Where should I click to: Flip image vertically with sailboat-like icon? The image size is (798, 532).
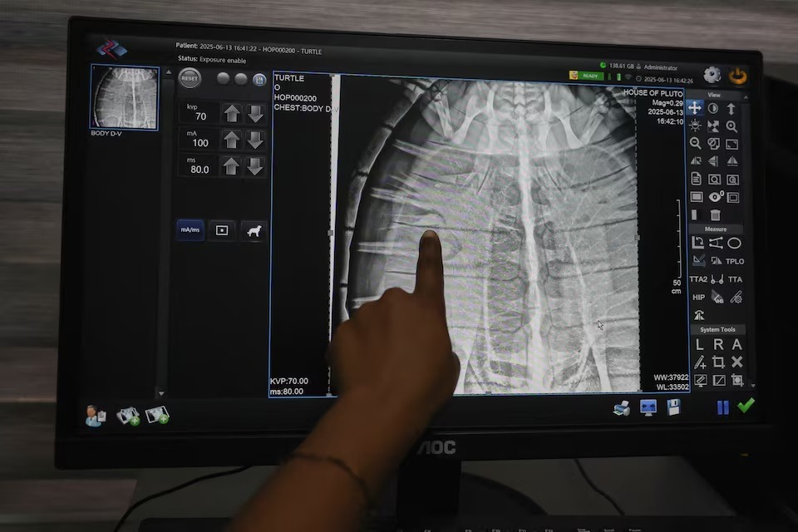pos(731,161)
